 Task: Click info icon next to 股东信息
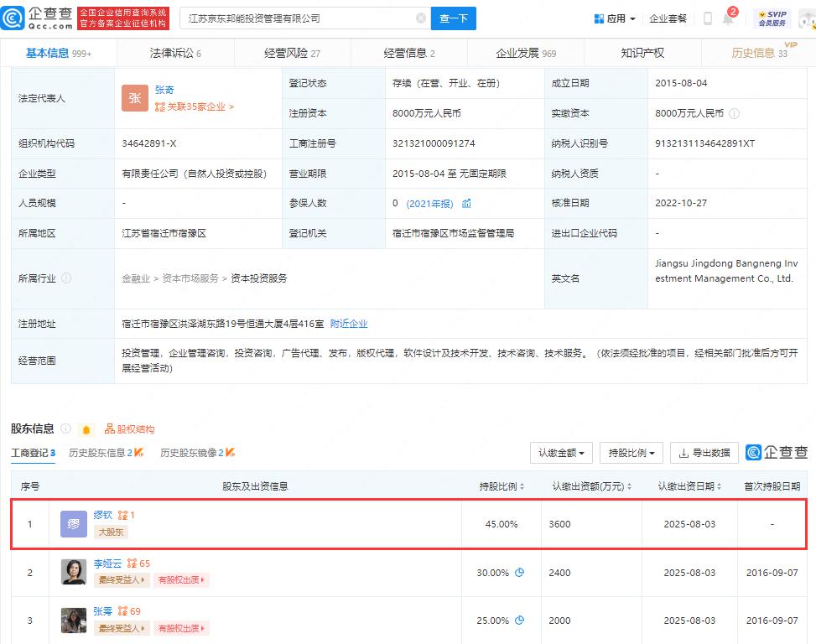[x=65, y=428]
